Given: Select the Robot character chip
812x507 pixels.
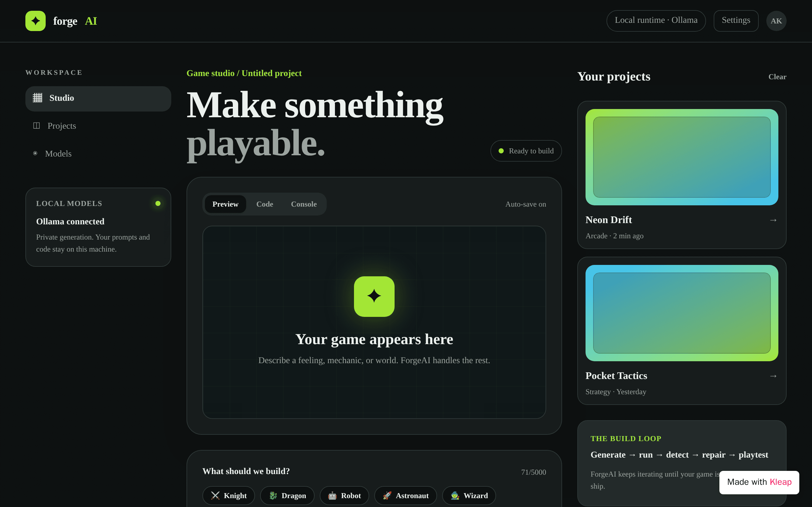Looking at the screenshot, I should coord(344,496).
